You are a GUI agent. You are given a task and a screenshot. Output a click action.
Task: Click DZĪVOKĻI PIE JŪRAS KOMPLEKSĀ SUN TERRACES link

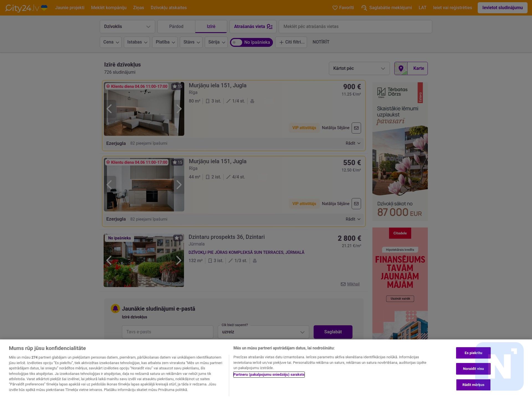[x=246, y=252]
